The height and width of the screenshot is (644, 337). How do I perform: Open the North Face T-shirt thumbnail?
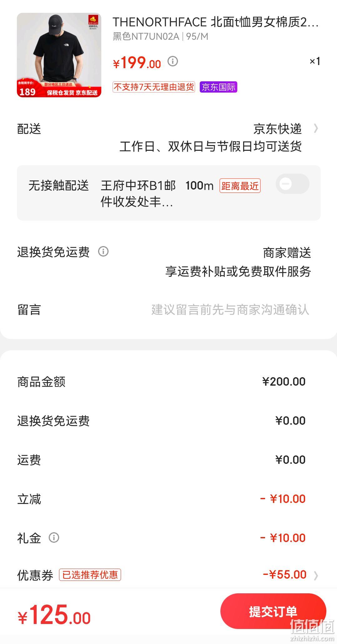[59, 55]
